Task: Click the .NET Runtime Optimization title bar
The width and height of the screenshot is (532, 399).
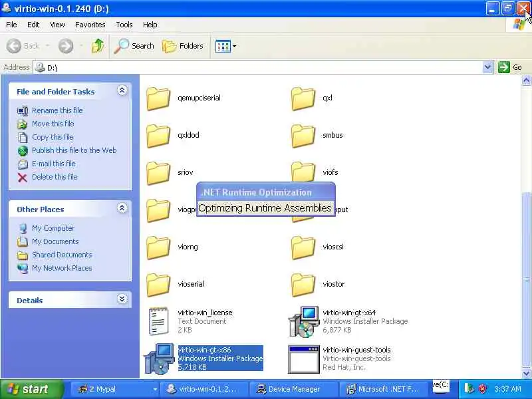Action: pyautogui.click(x=265, y=192)
